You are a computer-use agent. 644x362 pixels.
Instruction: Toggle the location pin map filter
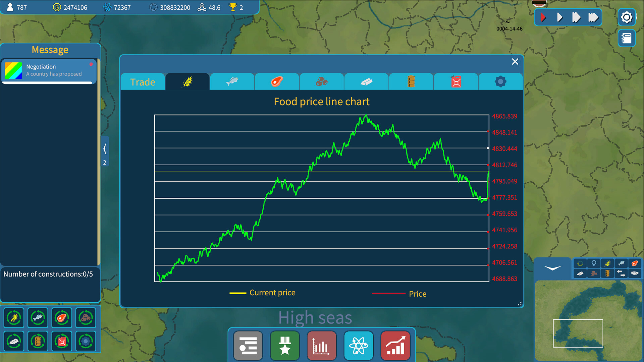pyautogui.click(x=594, y=263)
